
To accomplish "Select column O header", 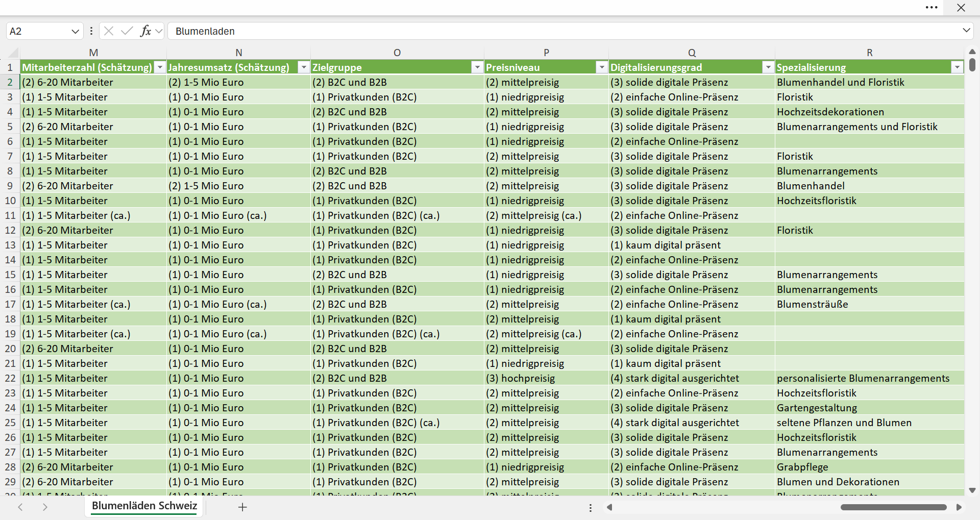I will (x=397, y=53).
